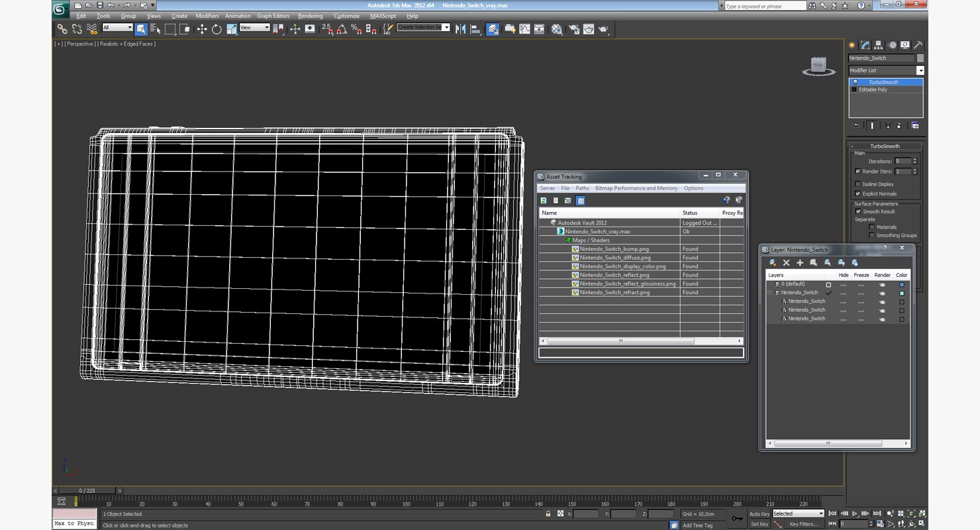Open Quick Access toolbar customize arrow
This screenshot has width=980, height=530.
click(x=153, y=5)
